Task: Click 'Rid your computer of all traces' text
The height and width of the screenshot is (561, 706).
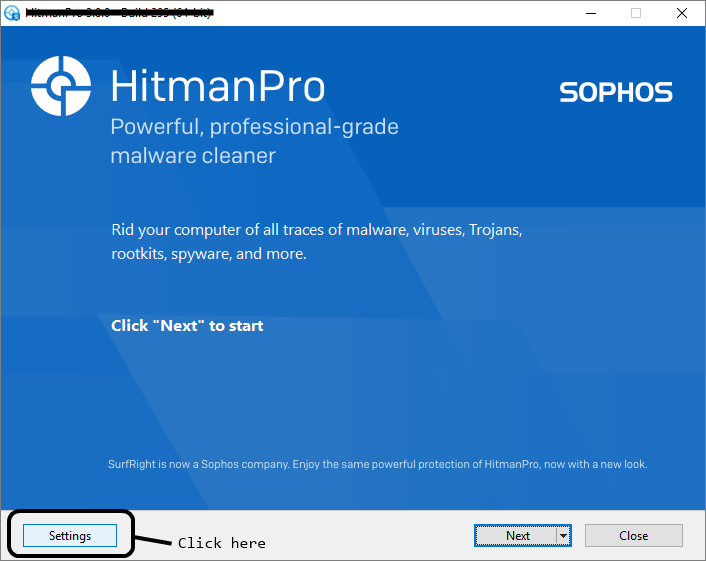Action: [x=317, y=230]
